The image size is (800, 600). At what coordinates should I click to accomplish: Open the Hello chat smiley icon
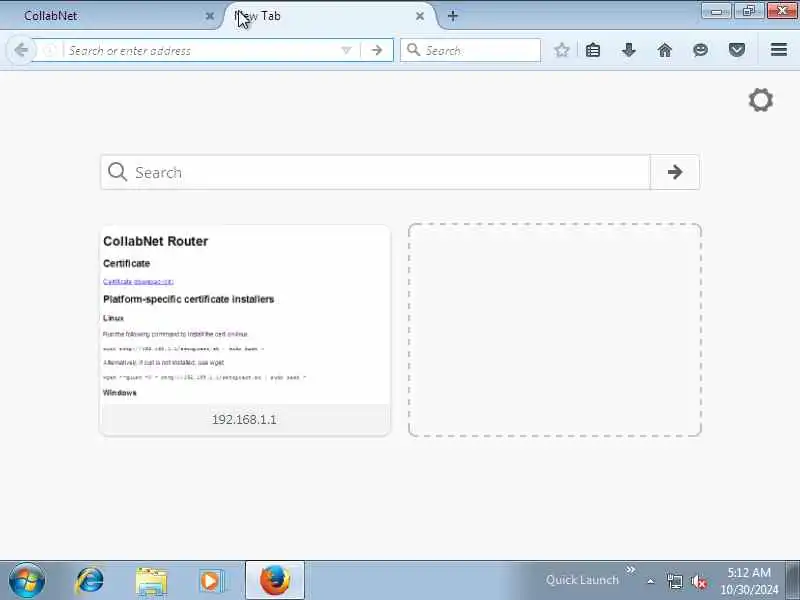(701, 50)
